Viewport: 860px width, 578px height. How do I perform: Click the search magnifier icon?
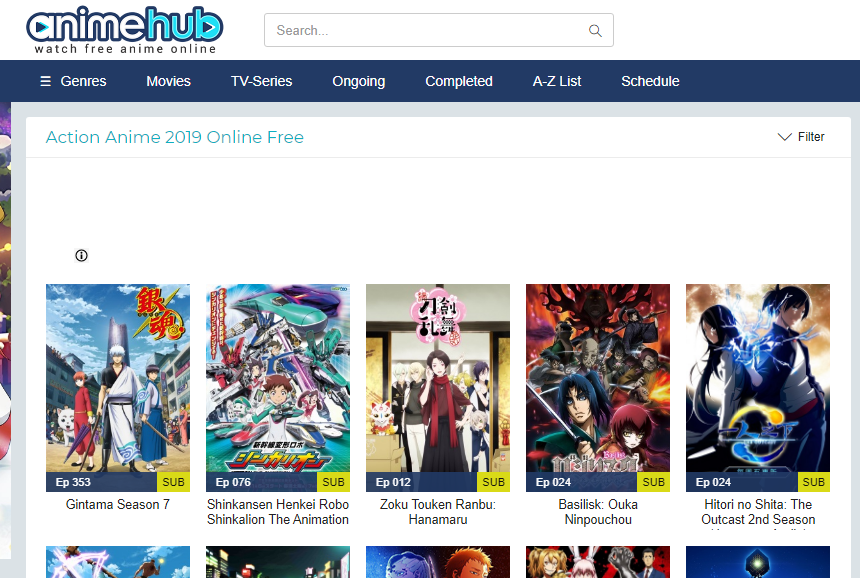tap(595, 30)
